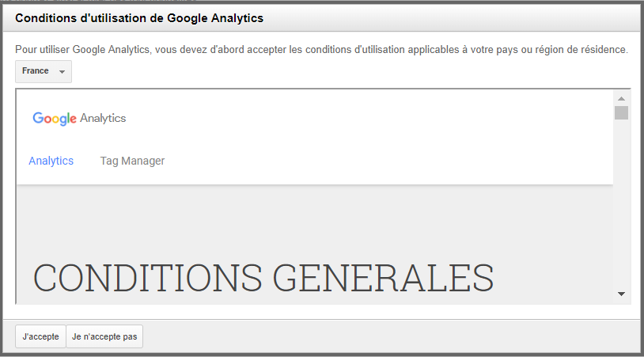Screen dimensions: 644x357
Task: Switch to the Tag Manager tab
Action: (132, 161)
